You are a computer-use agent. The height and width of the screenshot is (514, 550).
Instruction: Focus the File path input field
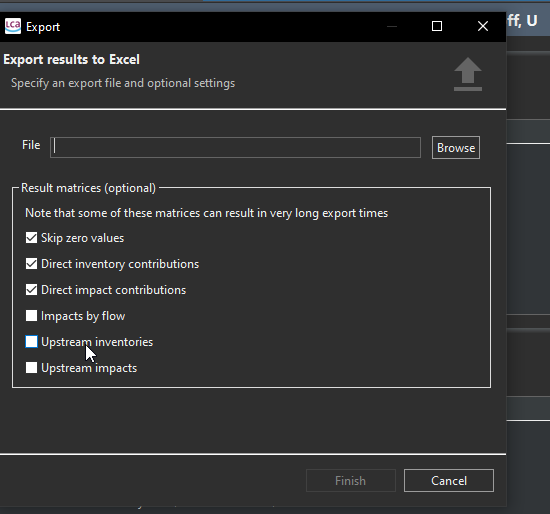click(235, 147)
